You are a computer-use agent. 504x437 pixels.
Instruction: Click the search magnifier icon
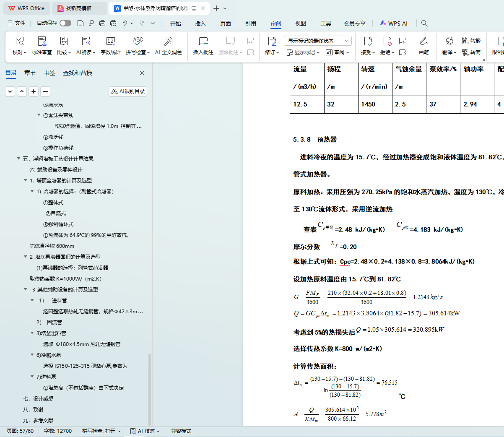[424, 23]
